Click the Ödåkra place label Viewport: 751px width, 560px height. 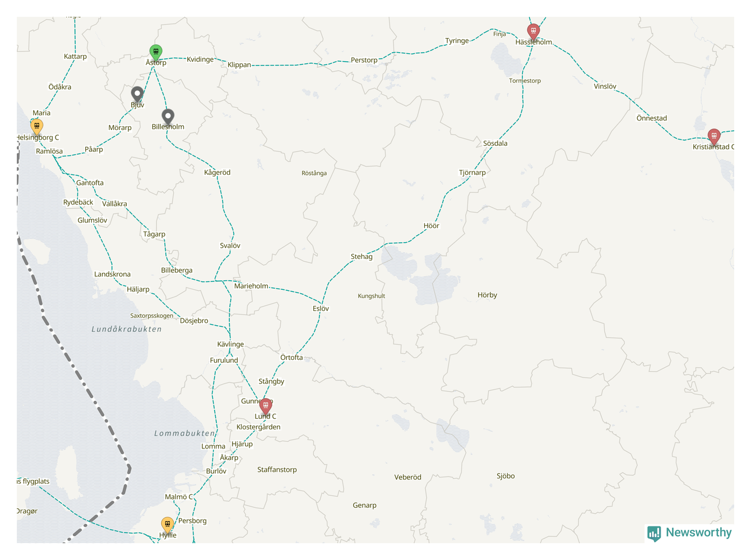tap(60, 87)
